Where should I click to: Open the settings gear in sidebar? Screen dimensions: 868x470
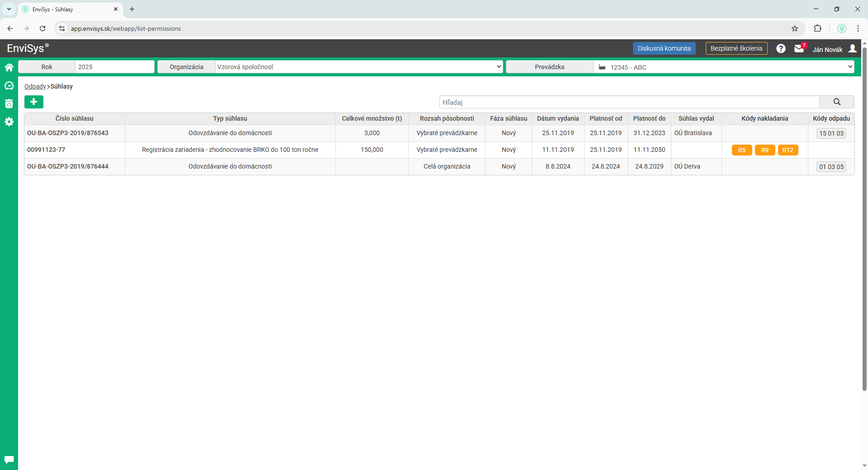point(9,122)
